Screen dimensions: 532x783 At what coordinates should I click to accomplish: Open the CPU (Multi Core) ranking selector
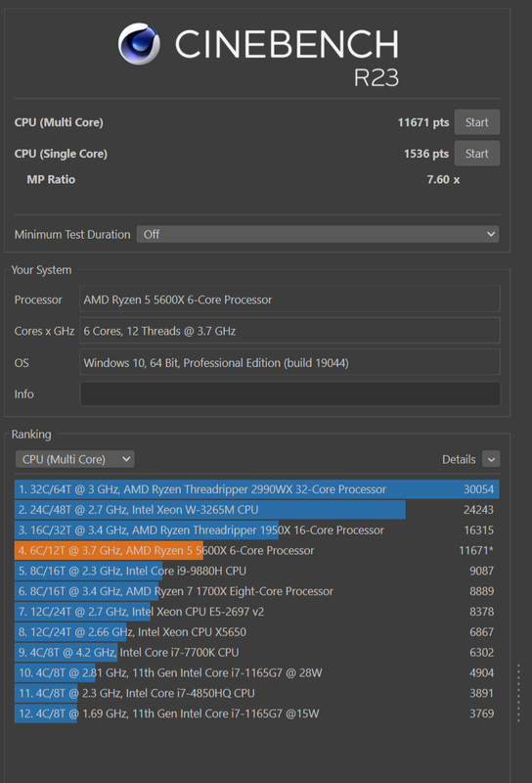pyautogui.click(x=75, y=459)
